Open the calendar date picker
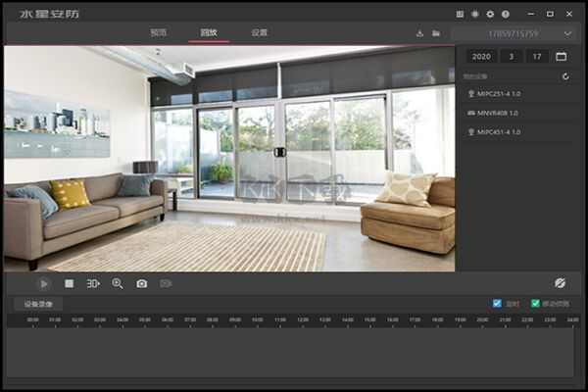This screenshot has height=392, width=588. click(561, 57)
